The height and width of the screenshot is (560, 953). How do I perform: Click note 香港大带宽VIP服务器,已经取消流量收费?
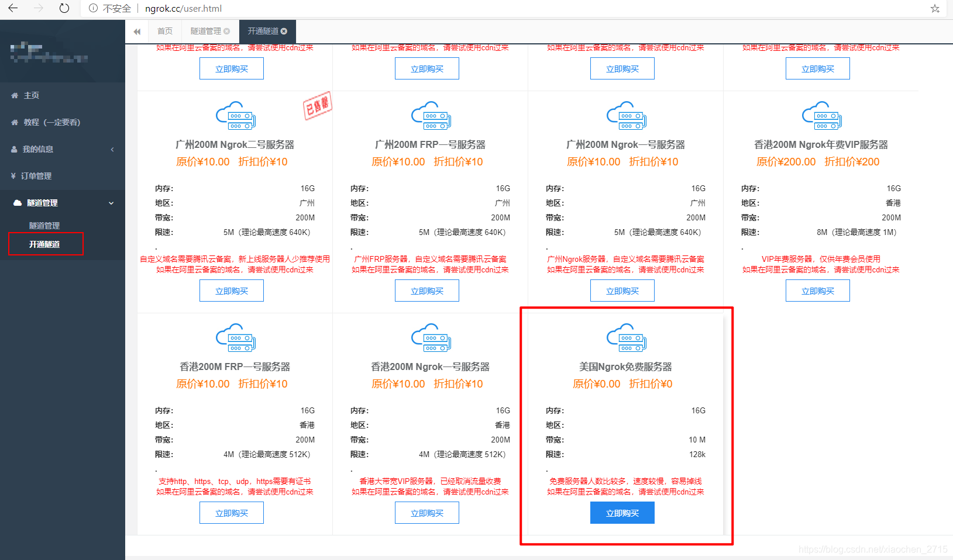click(430, 481)
